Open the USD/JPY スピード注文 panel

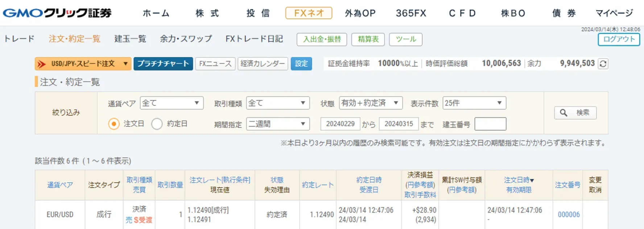pos(83,64)
